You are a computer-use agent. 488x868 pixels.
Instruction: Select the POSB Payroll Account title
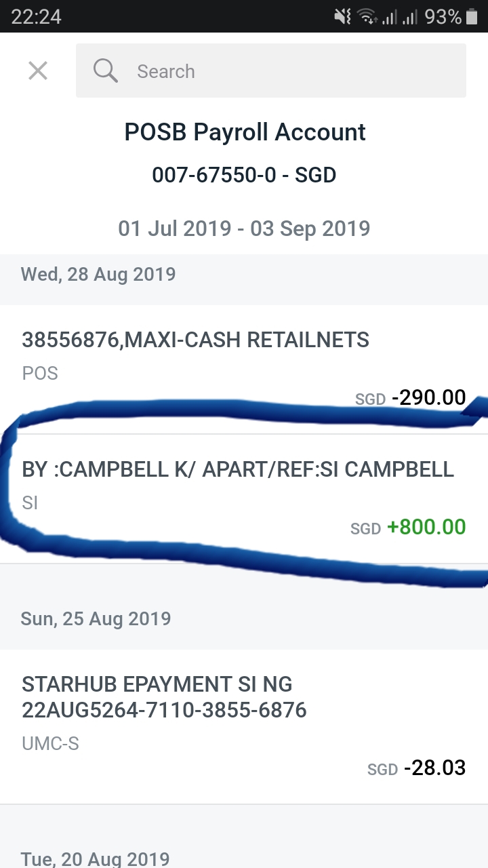click(x=245, y=132)
